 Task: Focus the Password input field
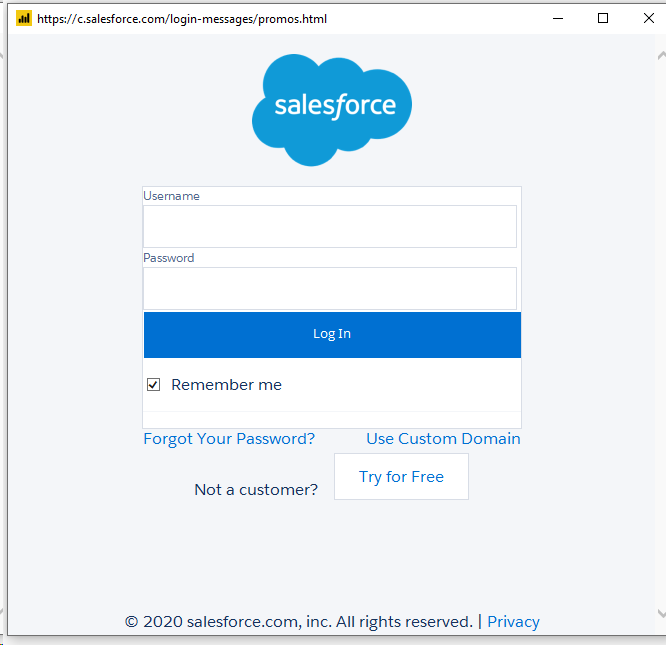pos(330,288)
